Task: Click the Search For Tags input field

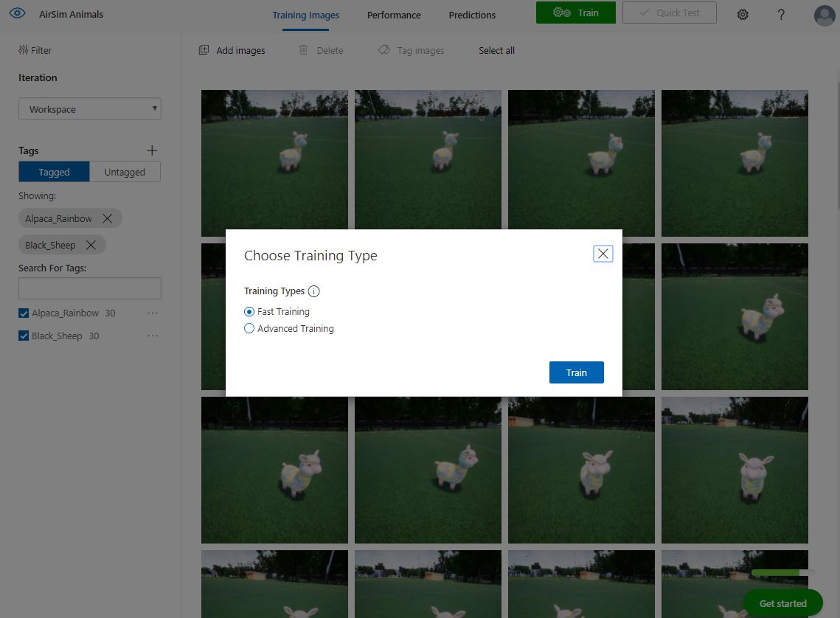Action: pyautogui.click(x=90, y=288)
